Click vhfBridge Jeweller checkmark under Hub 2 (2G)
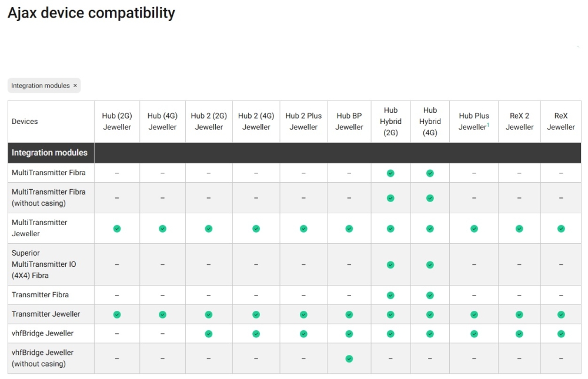Viewport: 588px width, 379px height. (x=209, y=334)
